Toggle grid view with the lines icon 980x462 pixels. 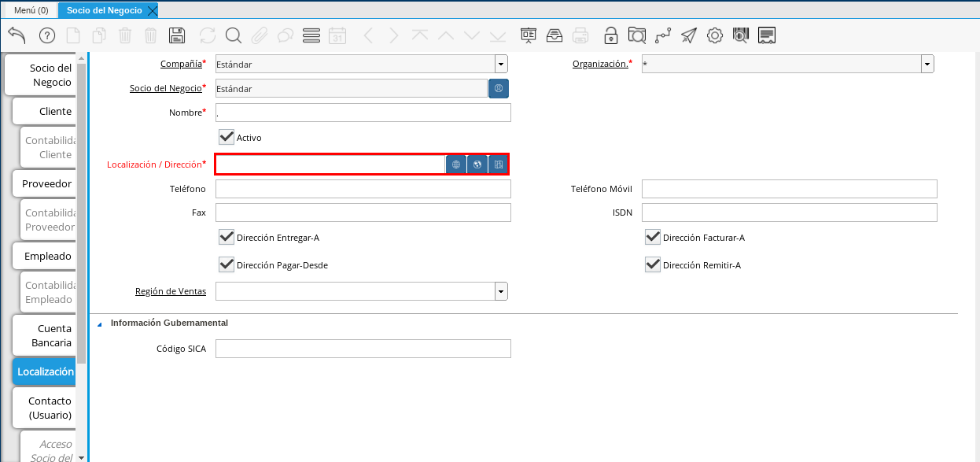(x=311, y=35)
